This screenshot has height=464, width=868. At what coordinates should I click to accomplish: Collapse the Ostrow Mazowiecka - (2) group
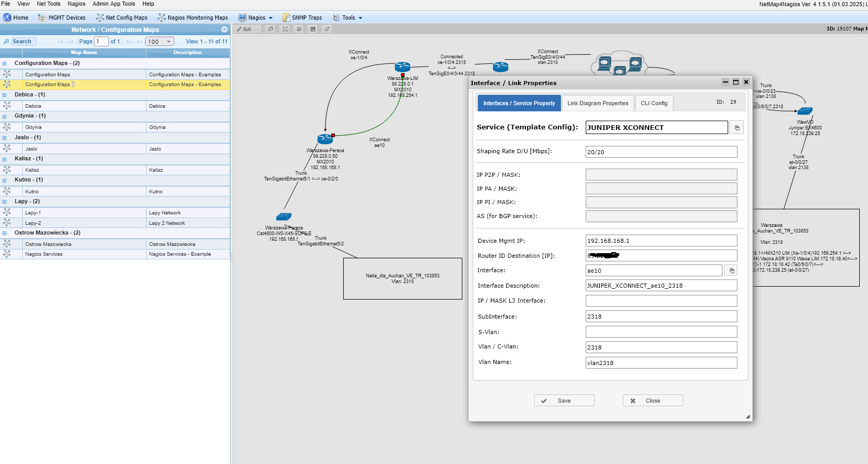4,233
